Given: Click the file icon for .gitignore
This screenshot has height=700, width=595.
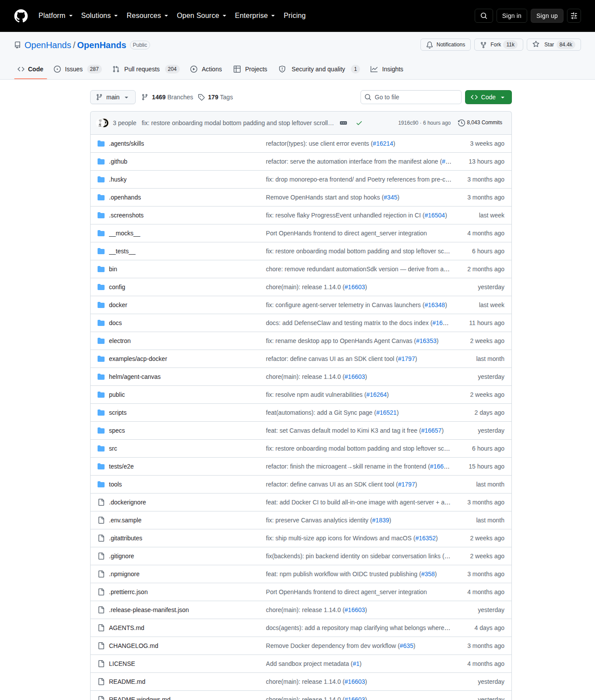Looking at the screenshot, I should click(101, 556).
